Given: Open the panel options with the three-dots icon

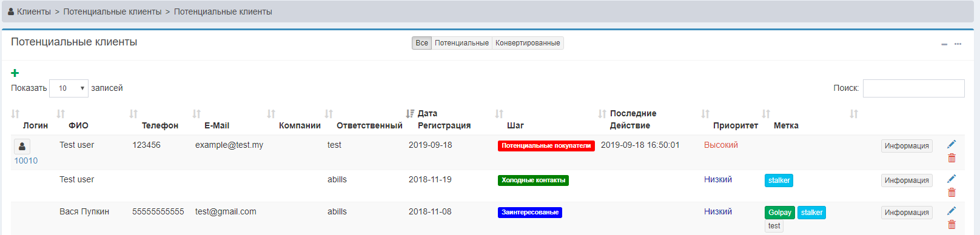Looking at the screenshot, I should pyautogui.click(x=958, y=44).
